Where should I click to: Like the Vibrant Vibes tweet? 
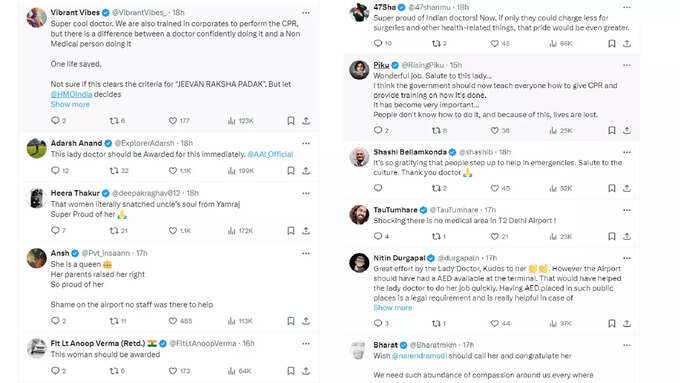click(x=173, y=121)
